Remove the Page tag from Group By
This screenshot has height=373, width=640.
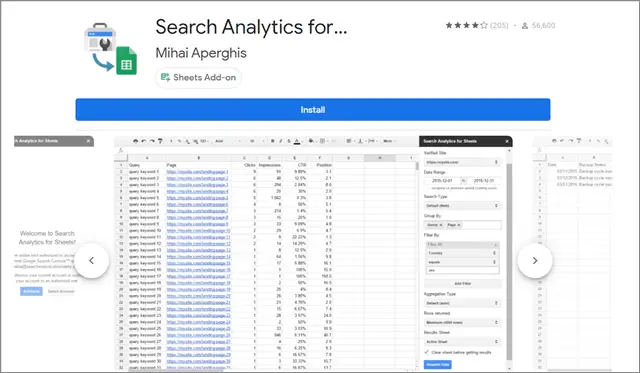click(x=459, y=225)
